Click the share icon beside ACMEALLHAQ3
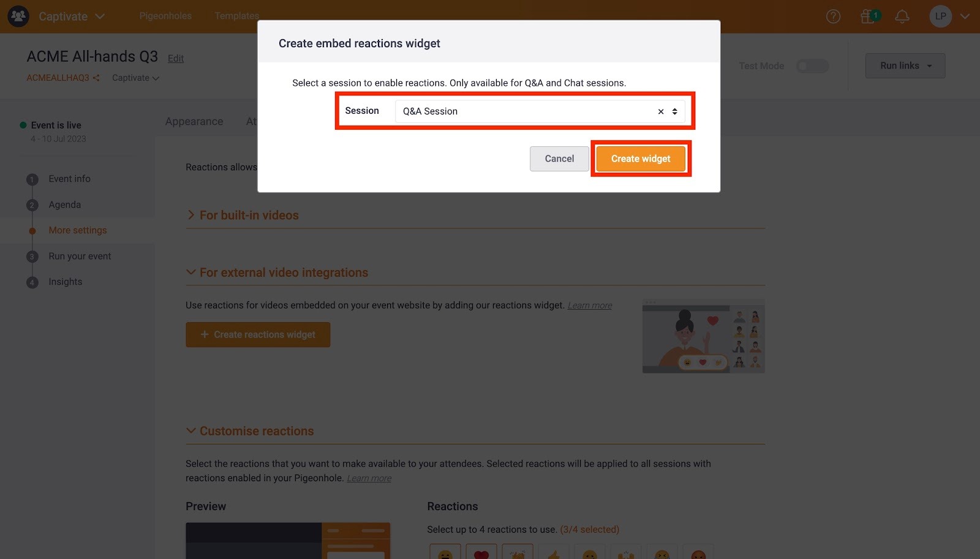Viewport: 980px width, 559px height. 96,78
